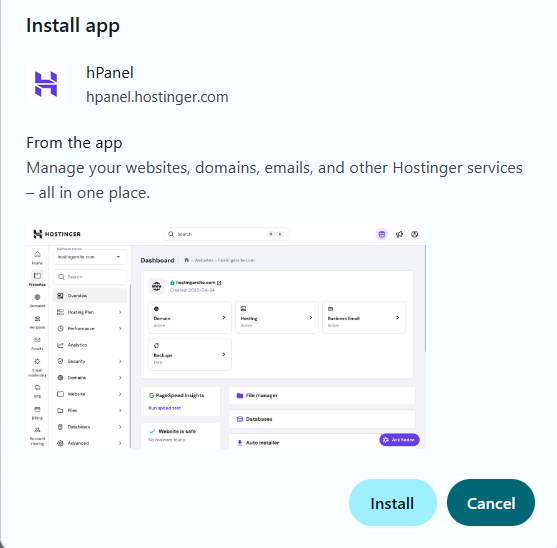Screen dimensions: 557x548
Task: Click the description starting "Manage your websites"
Action: tap(274, 180)
